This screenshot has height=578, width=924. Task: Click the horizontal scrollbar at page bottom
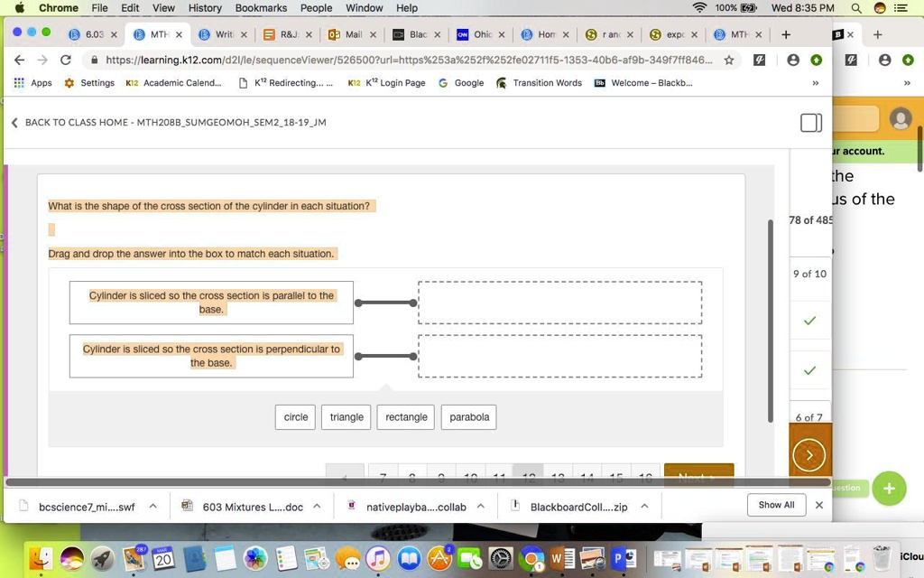tap(419, 482)
